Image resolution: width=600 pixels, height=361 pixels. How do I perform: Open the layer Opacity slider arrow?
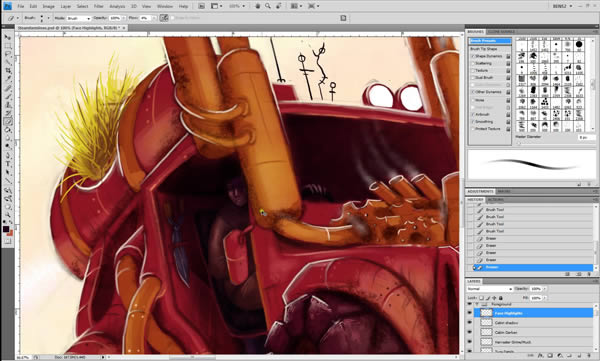point(545,289)
